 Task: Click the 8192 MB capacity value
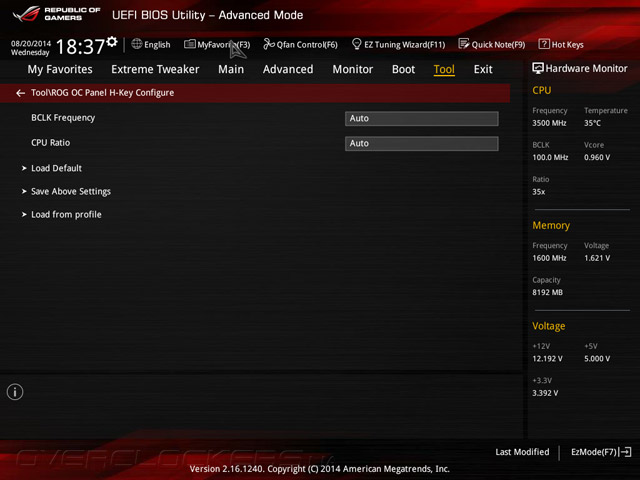pos(548,292)
